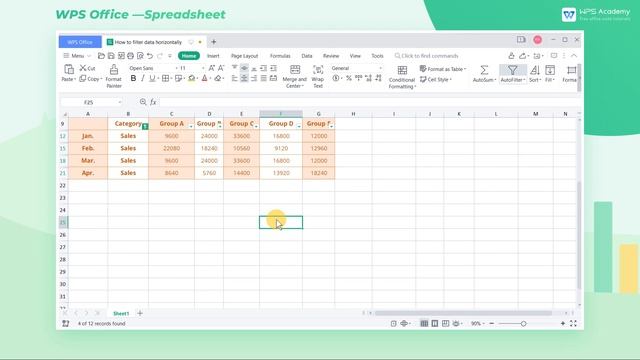Image resolution: width=640 pixels, height=360 pixels.
Task: Open the Page Layout ribbon tab
Action: coord(244,56)
